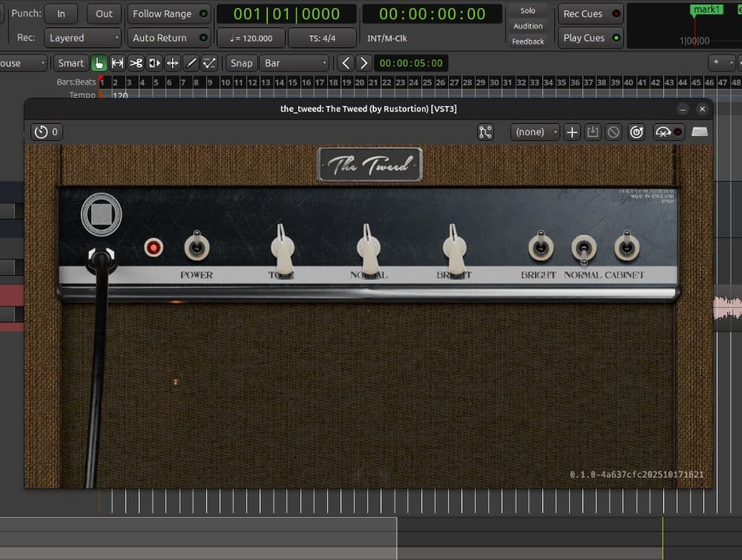
Task: Open the plugin pin connections window
Action: [486, 132]
